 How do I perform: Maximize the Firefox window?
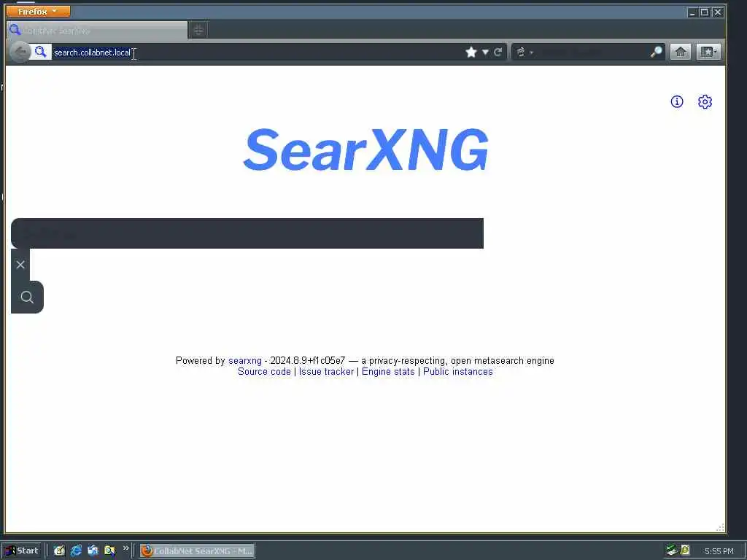[704, 12]
